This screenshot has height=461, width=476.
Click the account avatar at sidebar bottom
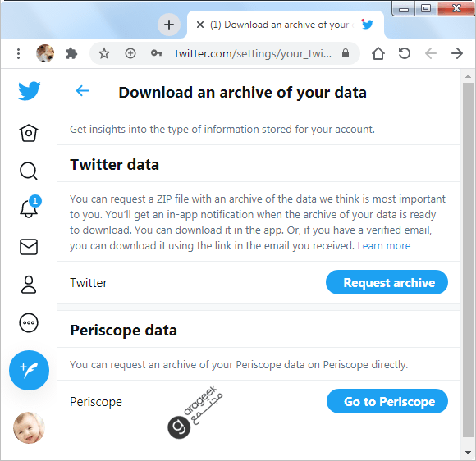point(29,427)
